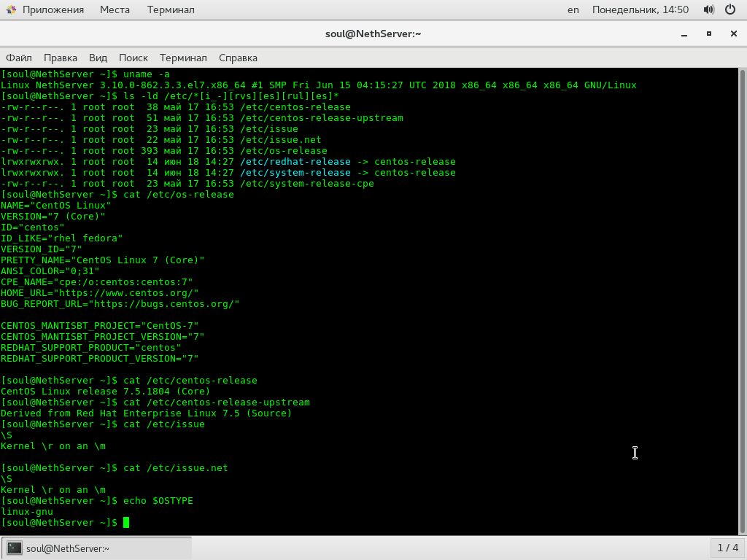Viewport: 747px width, 560px height.
Task: Select soul@NethServer taskbar window button
Action: point(97,548)
